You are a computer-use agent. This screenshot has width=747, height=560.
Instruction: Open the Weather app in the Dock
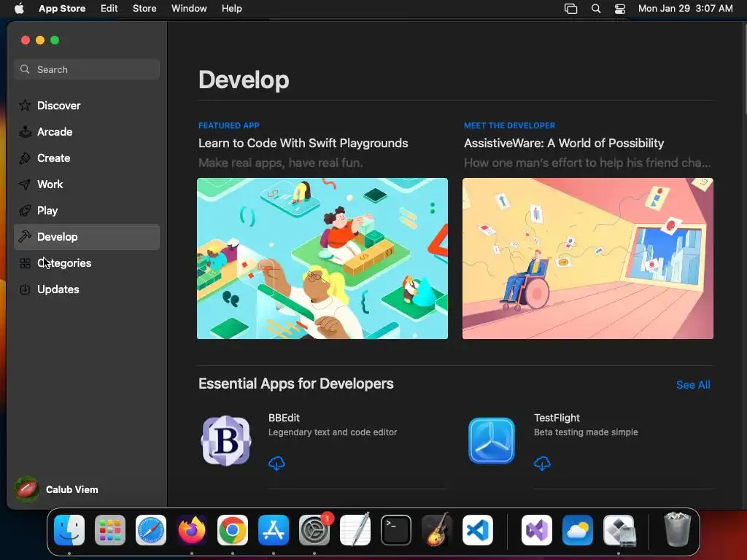[x=578, y=530]
